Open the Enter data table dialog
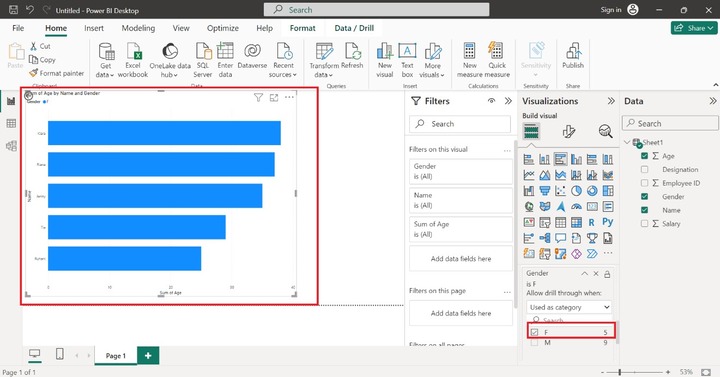Screen dimensions: 720x377 coord(225,61)
